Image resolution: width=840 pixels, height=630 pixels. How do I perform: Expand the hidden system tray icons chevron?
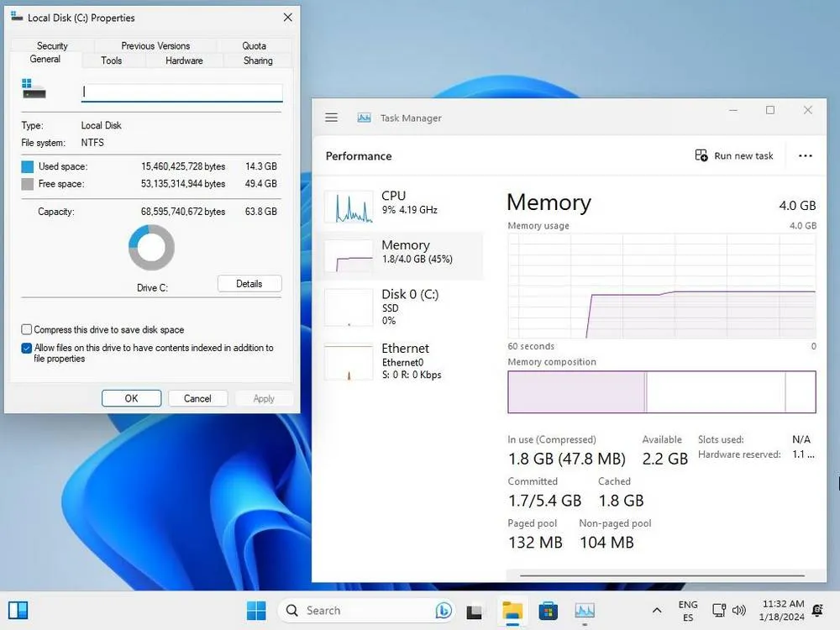click(657, 610)
